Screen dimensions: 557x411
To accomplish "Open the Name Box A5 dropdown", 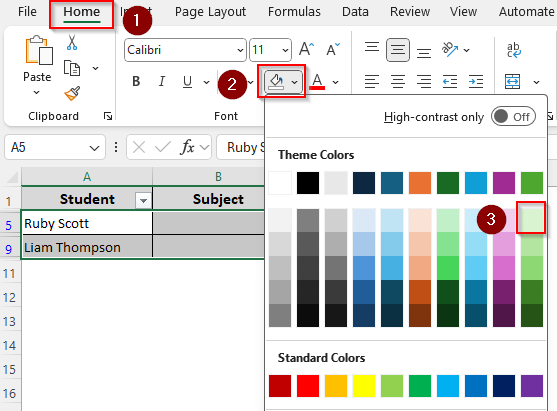I will coord(94,148).
